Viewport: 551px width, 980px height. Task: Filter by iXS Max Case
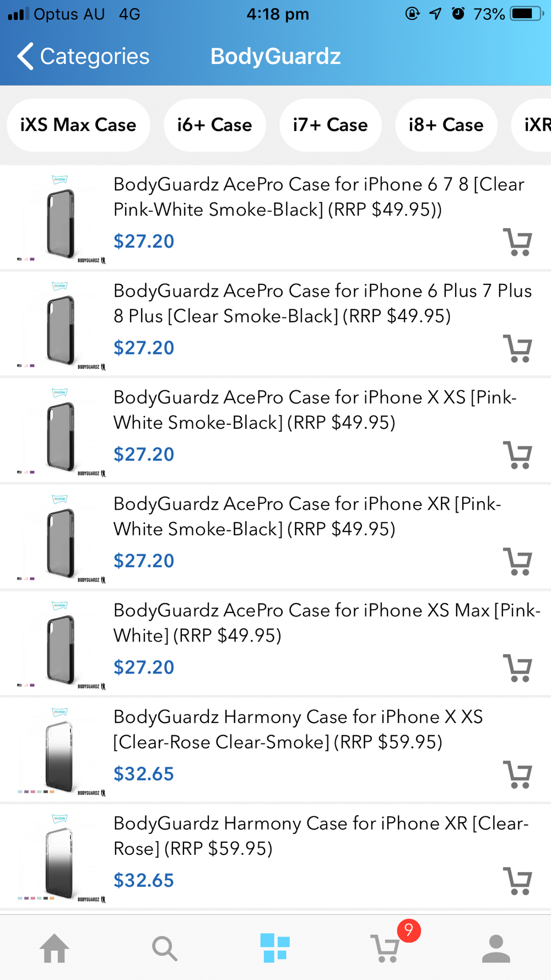[78, 125]
